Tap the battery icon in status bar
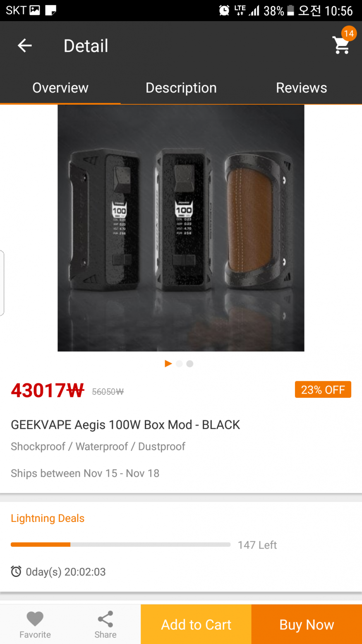This screenshot has width=362, height=644. point(290,10)
